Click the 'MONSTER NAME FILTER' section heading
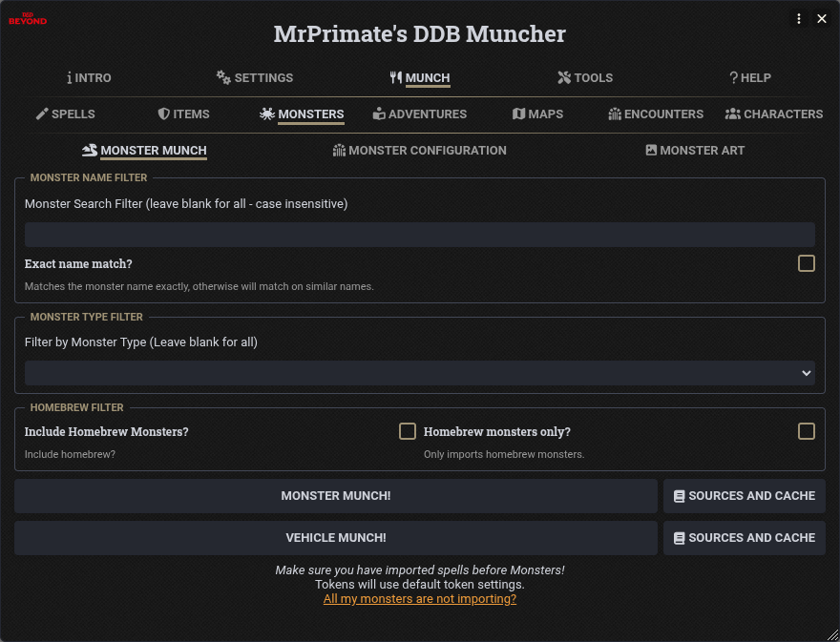Viewport: 840px width, 642px height. tap(89, 177)
